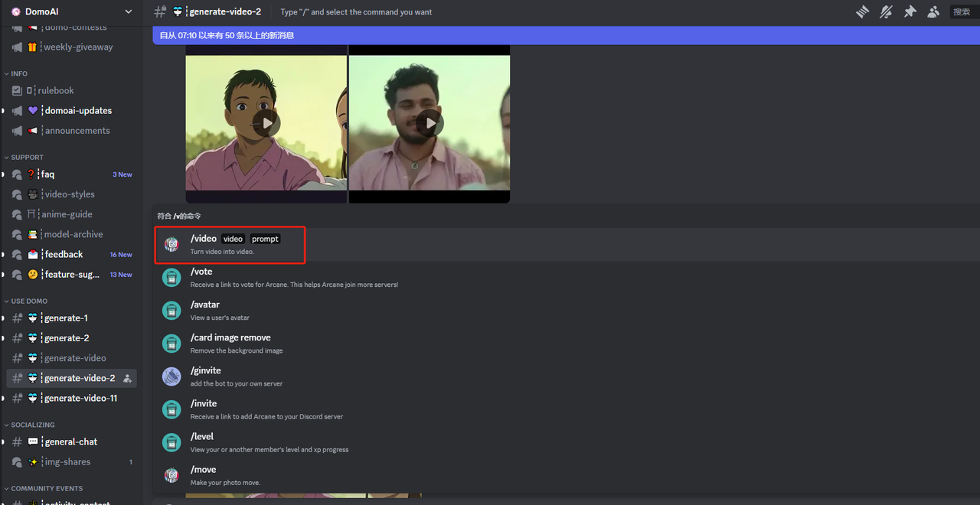This screenshot has height=505, width=980.
Task: Click '13 New' badge on feature-sug
Action: tap(121, 275)
